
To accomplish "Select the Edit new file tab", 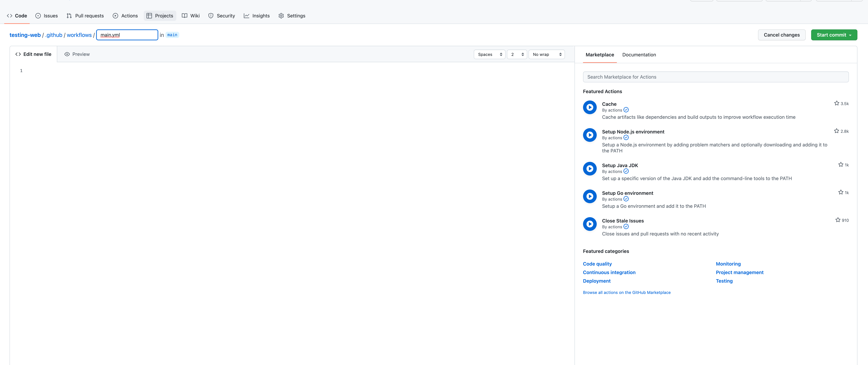I will (33, 54).
